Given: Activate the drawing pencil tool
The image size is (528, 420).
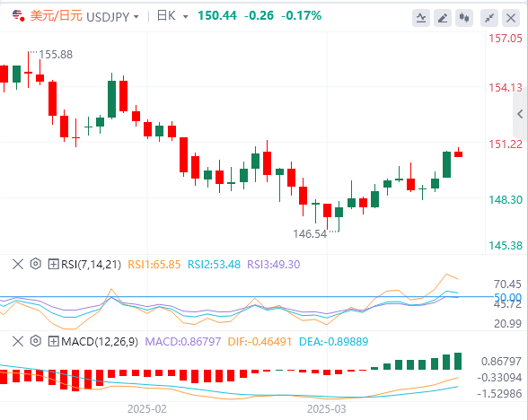Looking at the screenshot, I should pos(443,18).
